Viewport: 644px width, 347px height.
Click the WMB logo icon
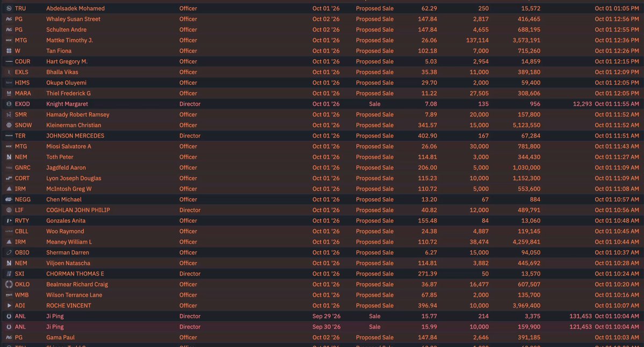[x=9, y=295]
